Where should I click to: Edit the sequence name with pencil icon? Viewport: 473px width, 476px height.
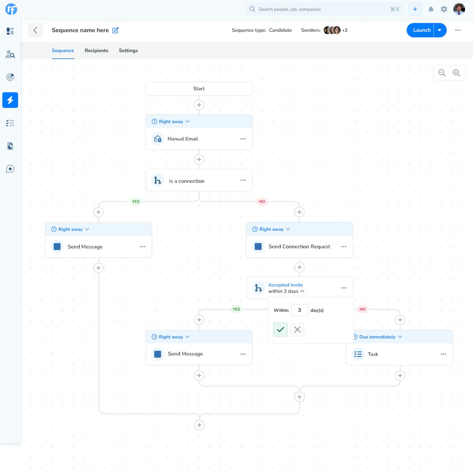pos(116,30)
